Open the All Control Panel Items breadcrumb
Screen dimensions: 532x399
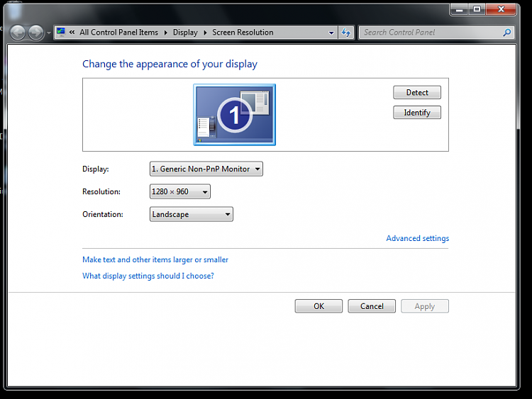pyautogui.click(x=118, y=32)
